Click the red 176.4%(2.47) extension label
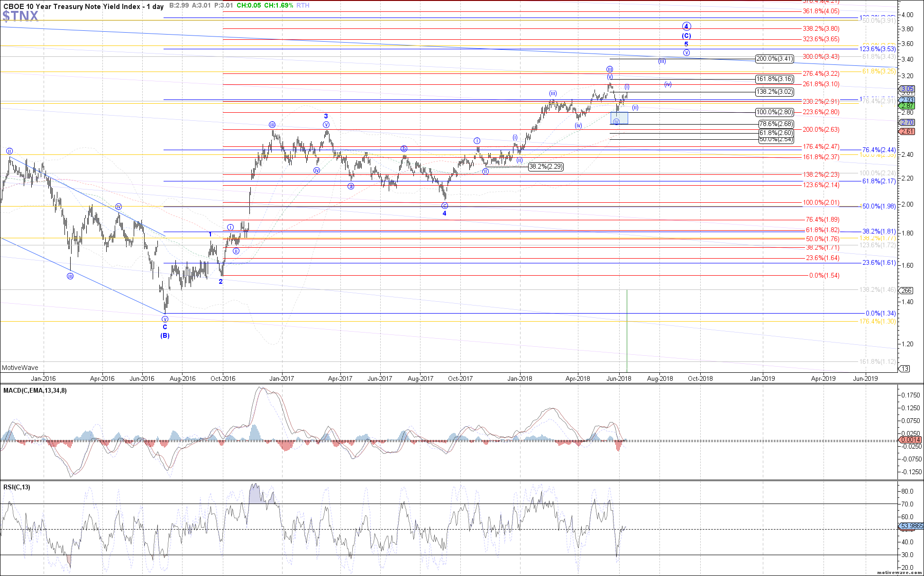 pos(821,146)
